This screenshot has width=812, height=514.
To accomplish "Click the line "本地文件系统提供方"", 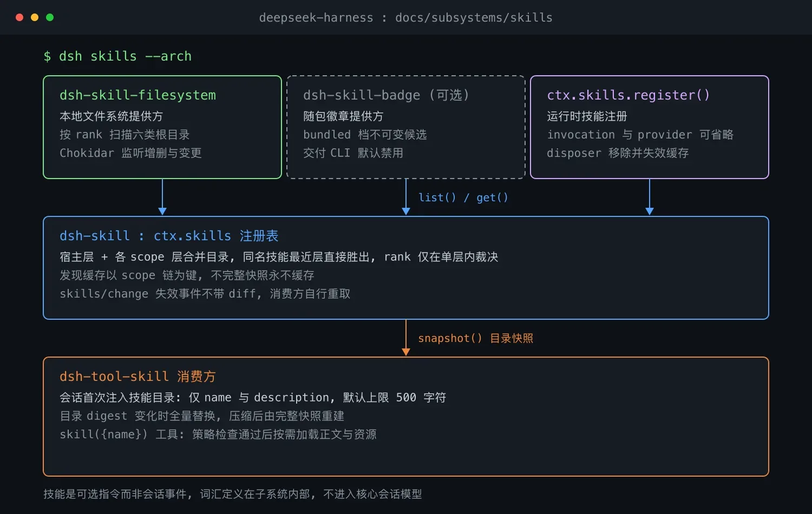I will click(x=111, y=116).
